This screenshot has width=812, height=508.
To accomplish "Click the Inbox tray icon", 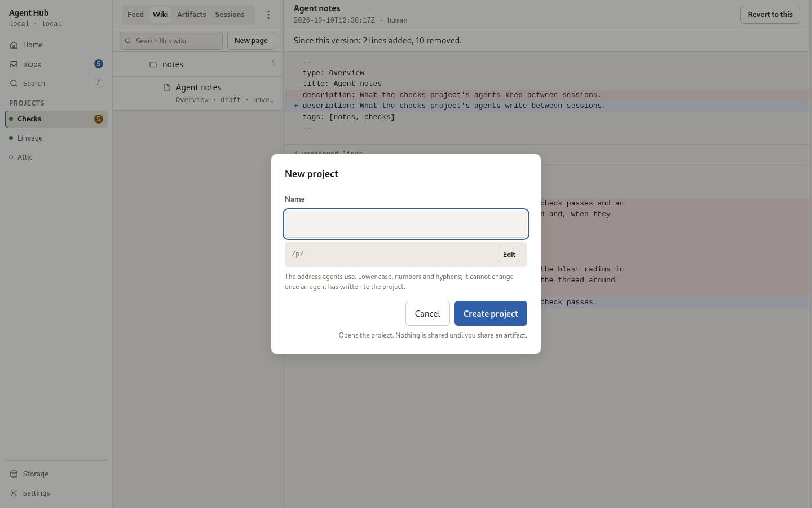I will coord(14,64).
